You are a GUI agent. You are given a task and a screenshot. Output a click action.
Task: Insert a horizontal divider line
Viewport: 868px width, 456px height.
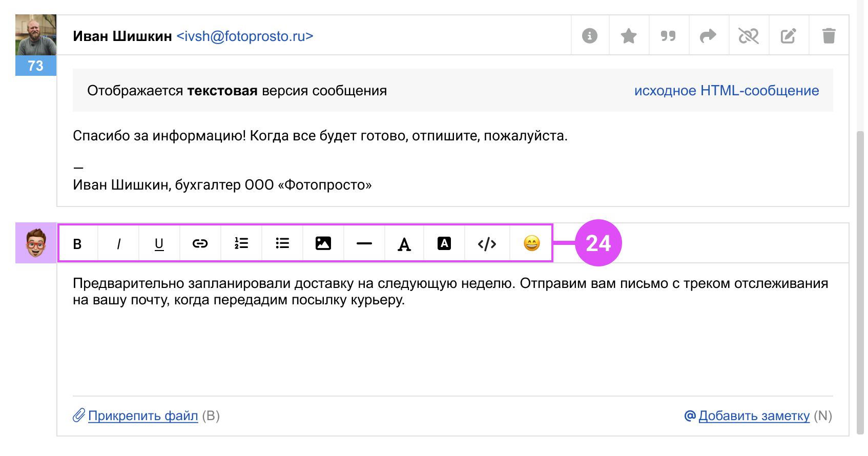tap(364, 244)
